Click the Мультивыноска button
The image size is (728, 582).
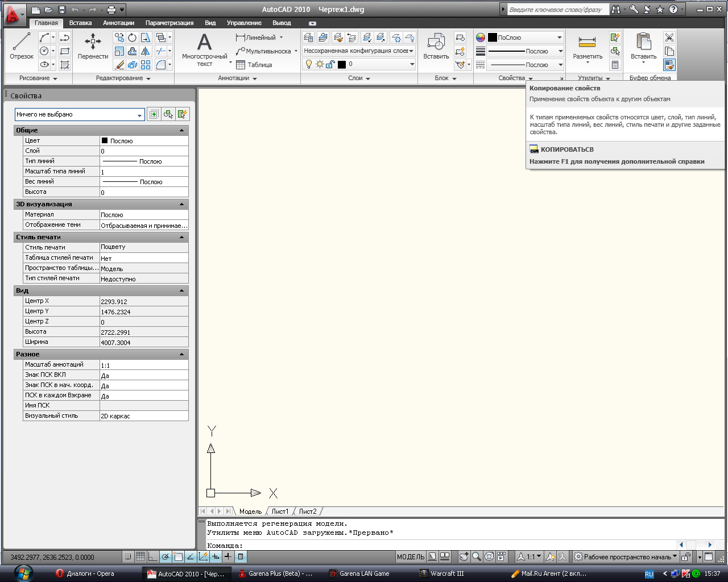pos(263,51)
